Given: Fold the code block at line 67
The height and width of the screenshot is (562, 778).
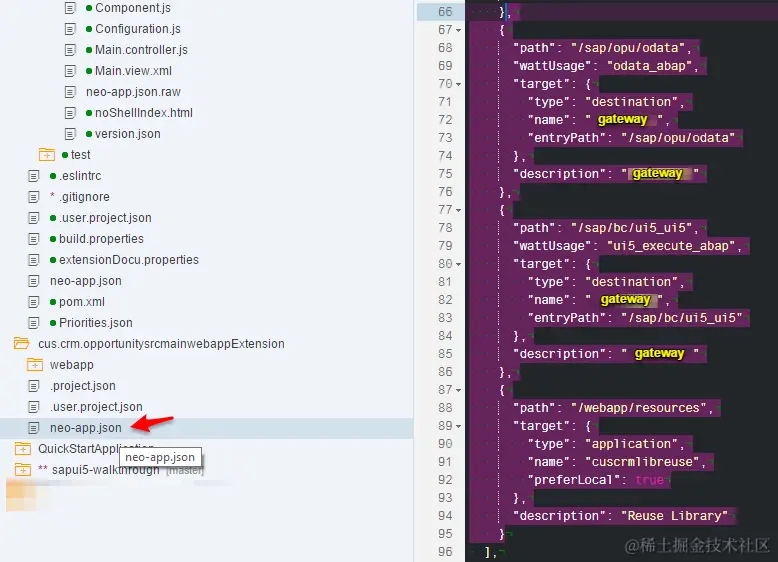Looking at the screenshot, I should 459,30.
